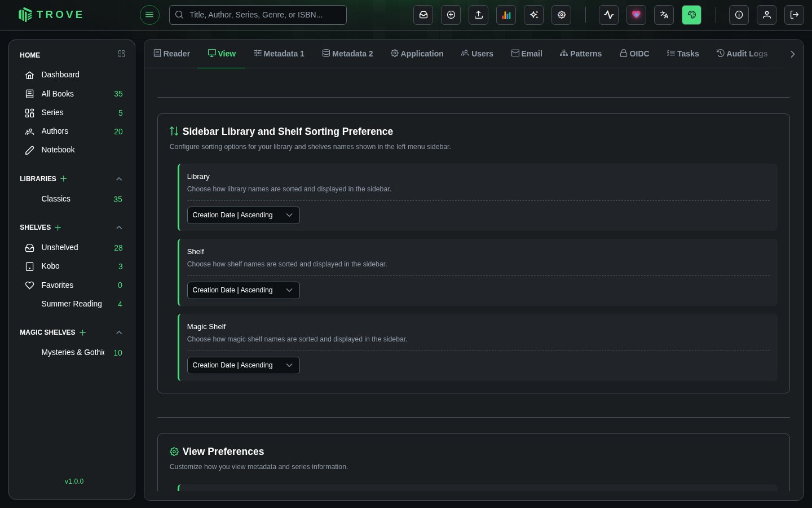Collapse the Shelves section chevron

point(119,227)
